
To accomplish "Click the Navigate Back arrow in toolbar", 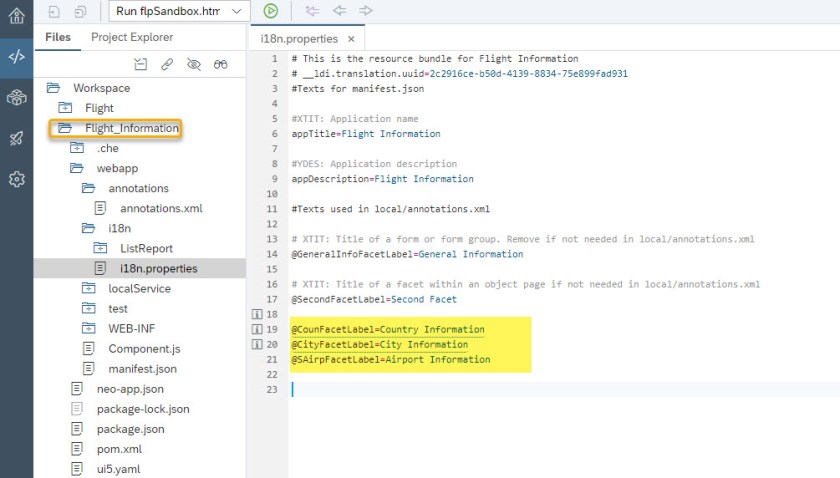I will coord(339,11).
